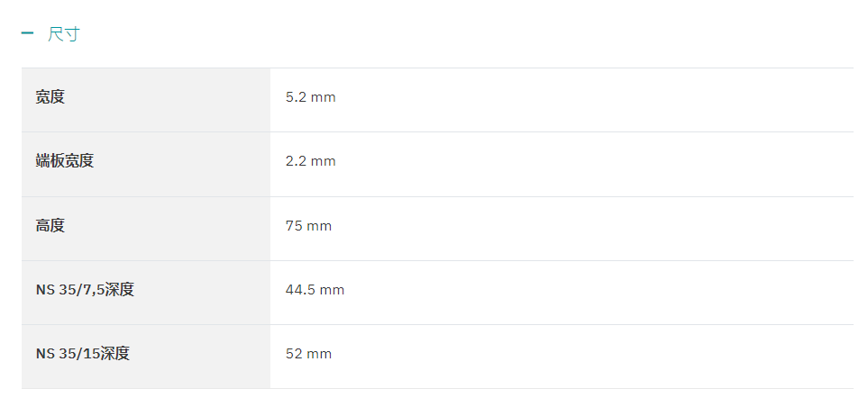Select the 宽度 row label
This screenshot has width=868, height=407.
pyautogui.click(x=50, y=97)
